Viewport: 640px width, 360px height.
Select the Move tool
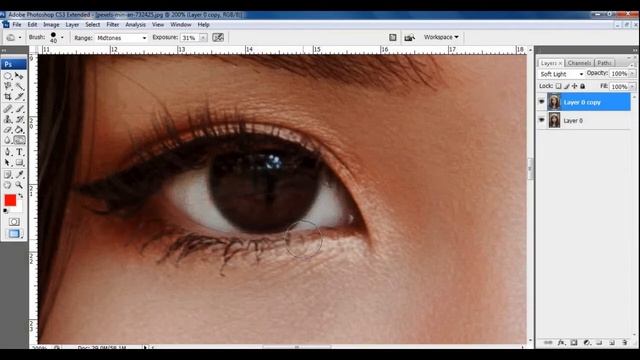[19, 76]
